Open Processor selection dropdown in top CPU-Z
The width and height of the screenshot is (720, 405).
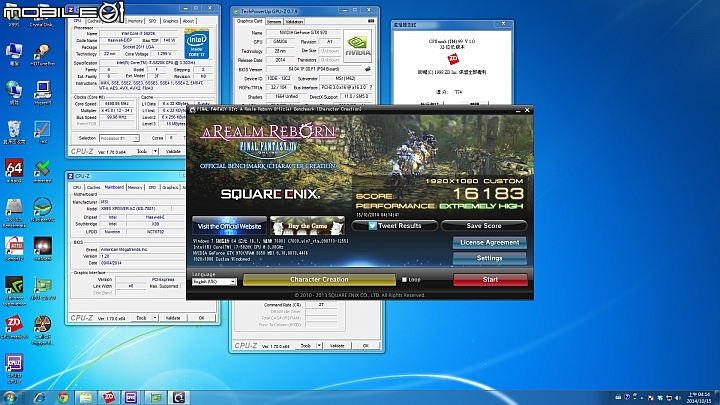pos(119,138)
